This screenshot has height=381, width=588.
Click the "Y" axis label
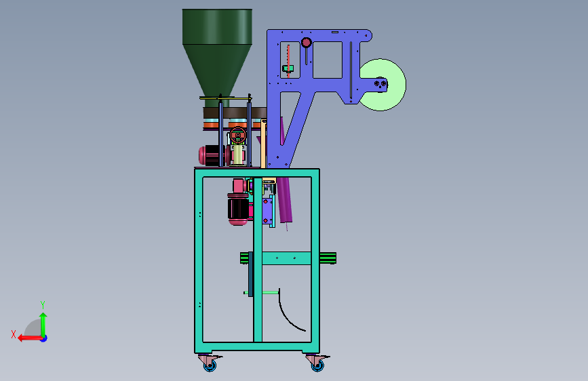point(43,305)
